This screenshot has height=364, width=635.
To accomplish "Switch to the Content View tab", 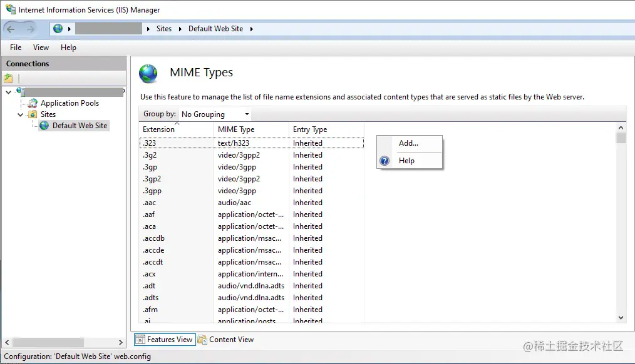I will (x=226, y=340).
